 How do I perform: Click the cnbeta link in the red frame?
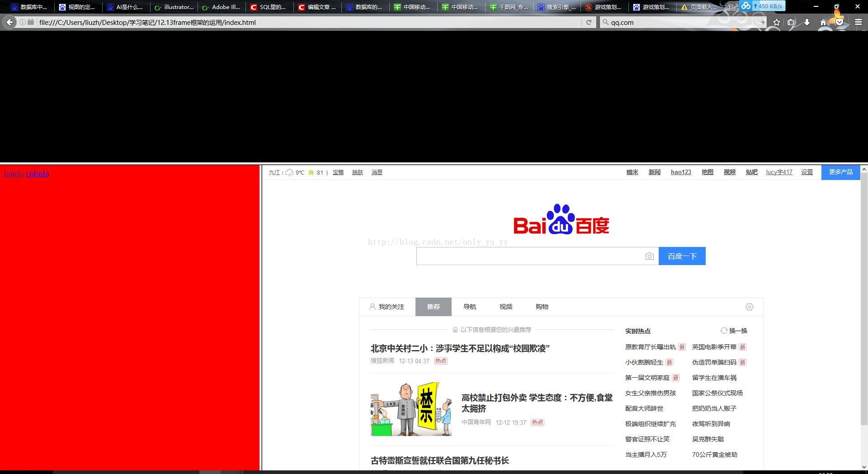coord(37,174)
